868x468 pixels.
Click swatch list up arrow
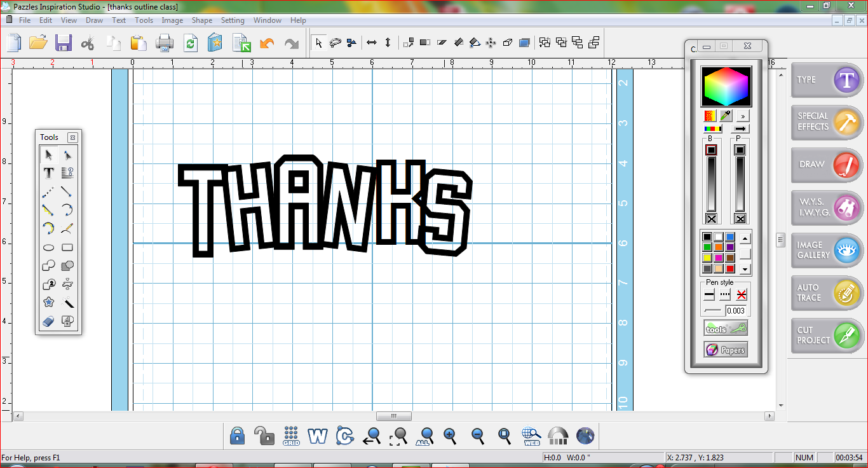pos(745,238)
